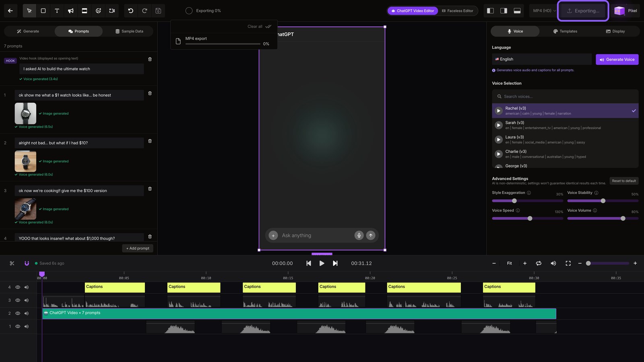The image size is (644, 362).
Task: Click the Search voices input field
Action: 565,97
